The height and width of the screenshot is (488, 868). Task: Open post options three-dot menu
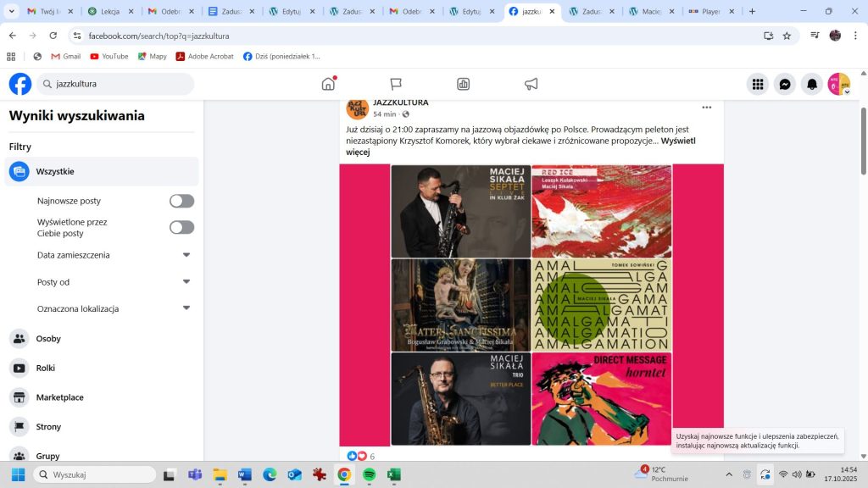point(706,108)
